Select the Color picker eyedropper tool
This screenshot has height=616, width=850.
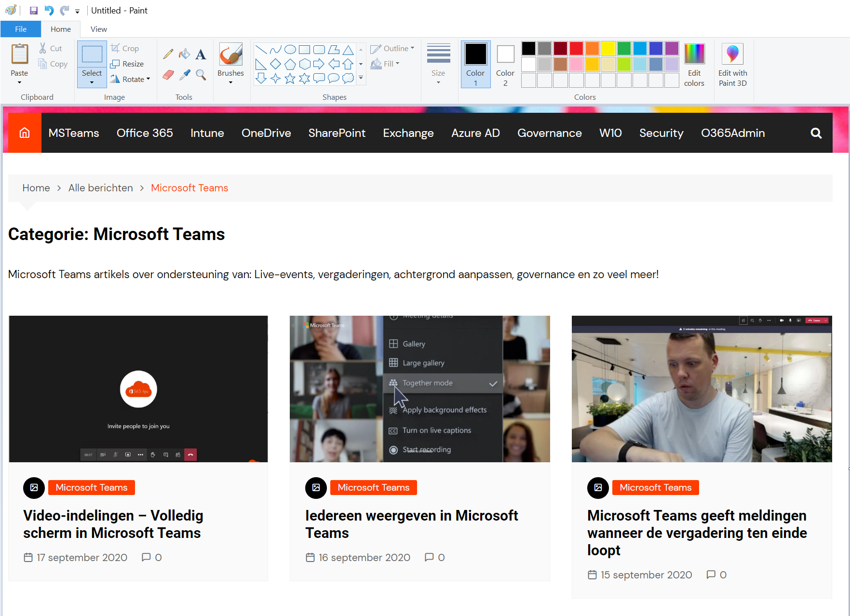tap(184, 75)
